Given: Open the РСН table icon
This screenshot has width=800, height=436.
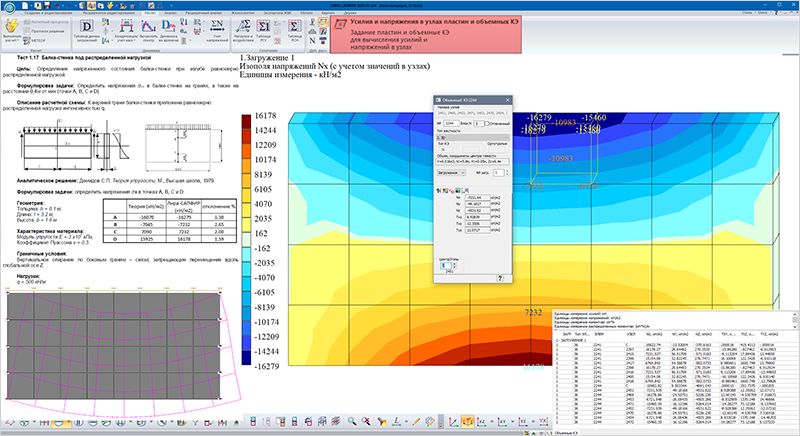Looking at the screenshot, I should coord(294,27).
